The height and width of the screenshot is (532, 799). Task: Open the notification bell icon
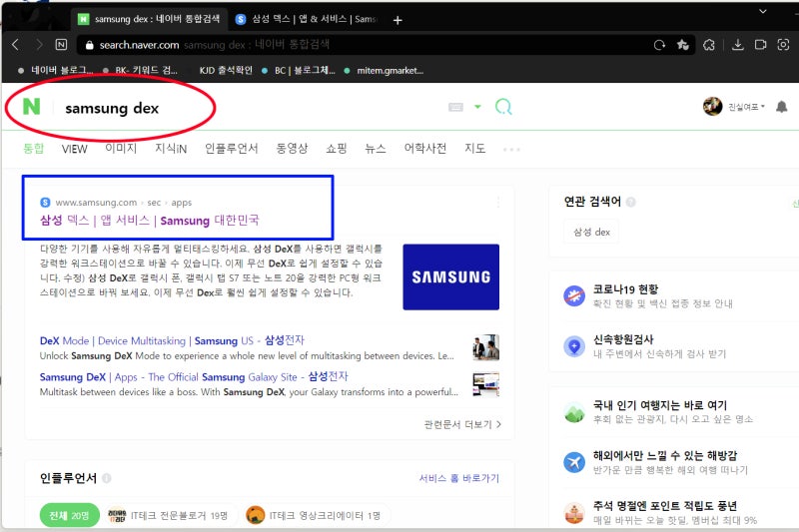781,107
